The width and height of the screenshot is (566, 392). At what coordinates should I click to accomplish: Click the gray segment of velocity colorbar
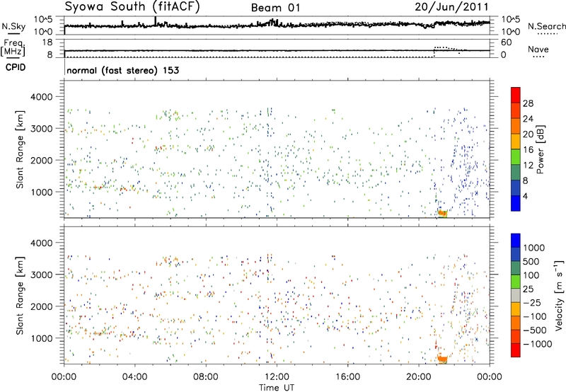516,296
